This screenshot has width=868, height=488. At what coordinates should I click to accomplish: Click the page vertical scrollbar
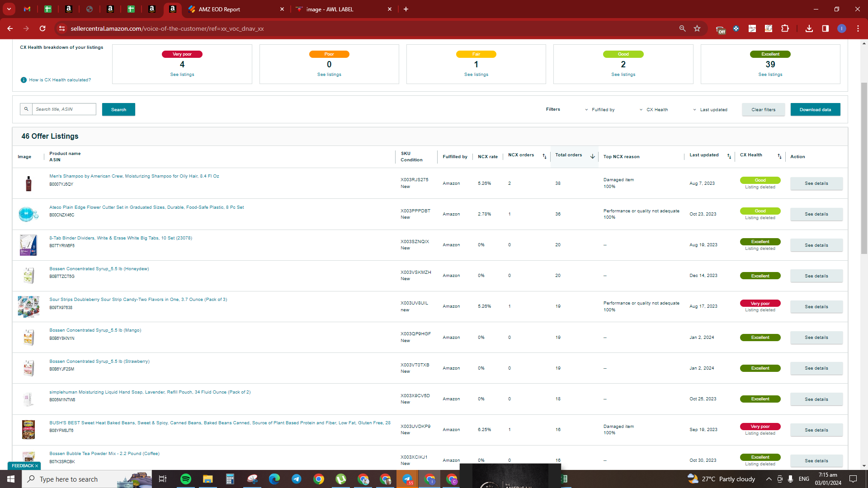tap(864, 167)
